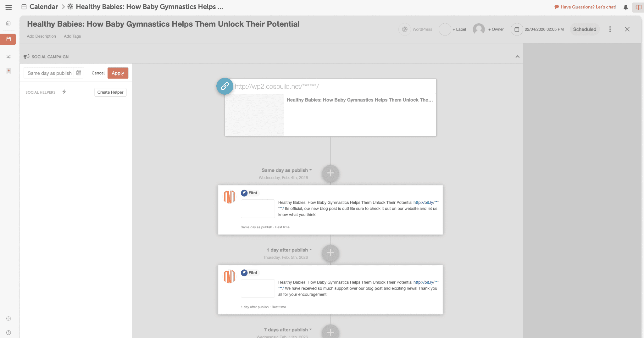Viewport: 644px width, 338px height.
Task: Open the Scheduled status dropdown
Action: 584,29
